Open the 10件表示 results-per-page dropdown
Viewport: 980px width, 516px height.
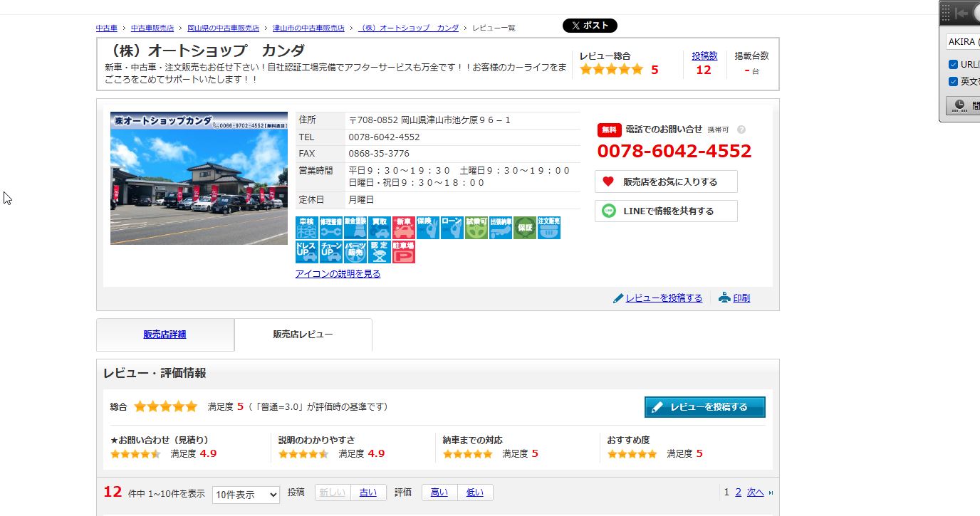click(246, 495)
